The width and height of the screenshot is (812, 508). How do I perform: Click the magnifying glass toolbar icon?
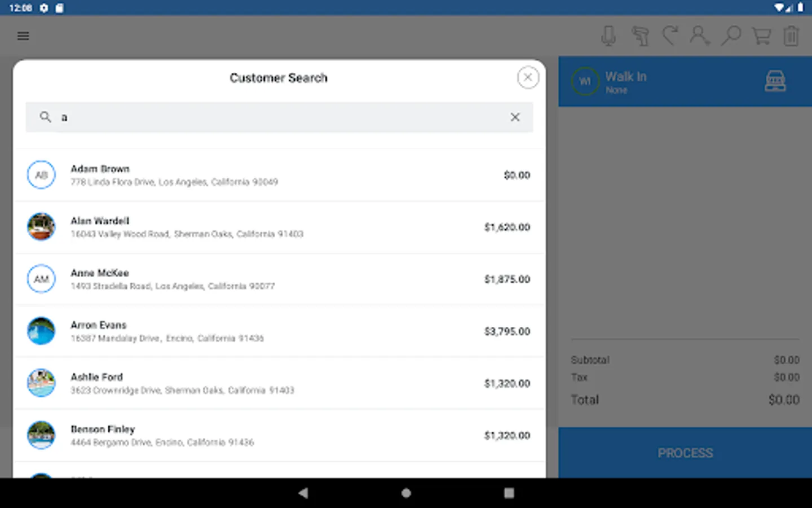tap(731, 36)
